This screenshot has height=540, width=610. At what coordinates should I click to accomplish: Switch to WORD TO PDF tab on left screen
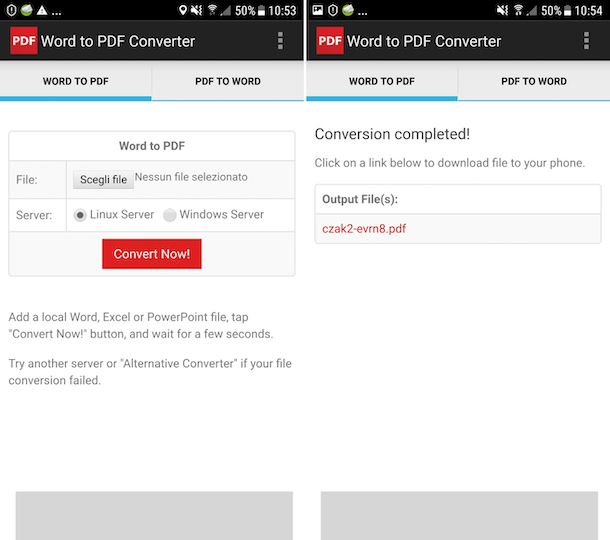click(75, 81)
